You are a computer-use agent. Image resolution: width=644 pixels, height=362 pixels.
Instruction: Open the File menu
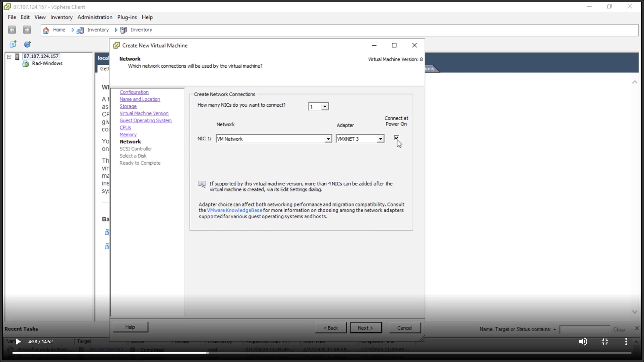click(x=12, y=17)
